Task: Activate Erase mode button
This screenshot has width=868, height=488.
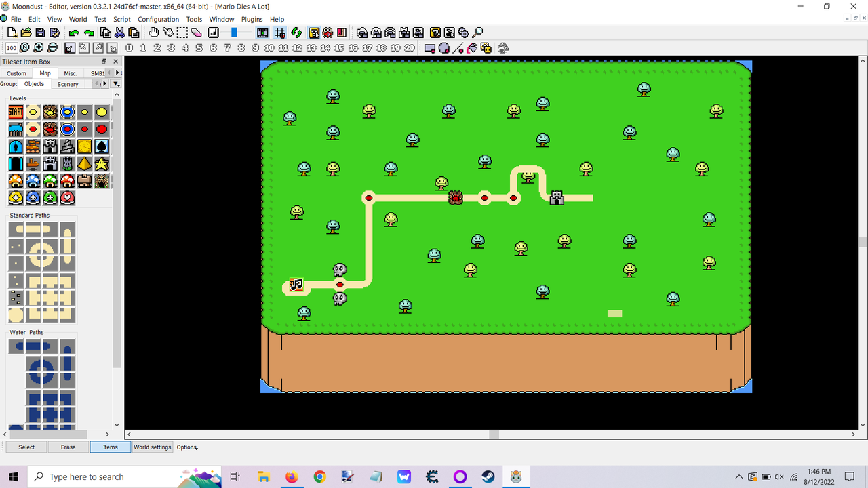Action: pos(68,447)
